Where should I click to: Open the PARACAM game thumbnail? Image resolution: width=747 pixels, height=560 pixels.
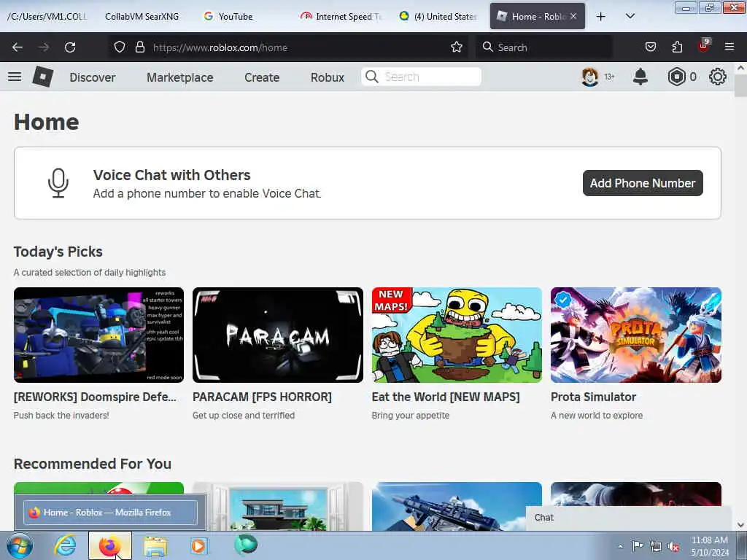coord(278,335)
